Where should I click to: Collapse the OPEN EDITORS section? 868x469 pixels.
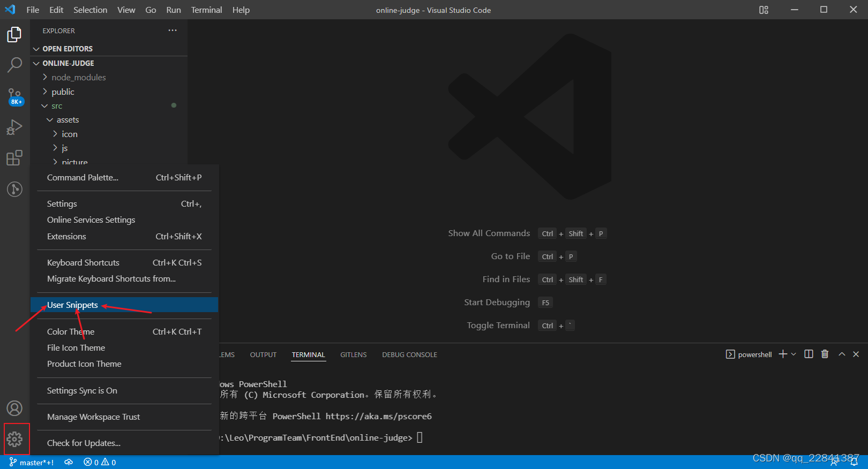pyautogui.click(x=68, y=49)
